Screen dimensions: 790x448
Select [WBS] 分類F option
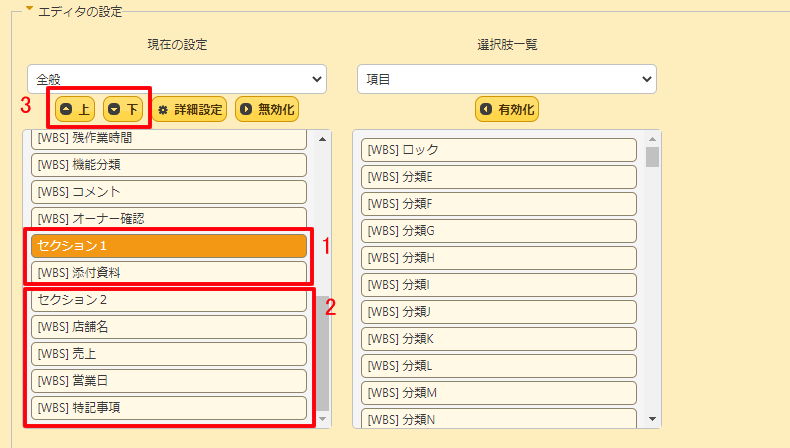[x=499, y=204]
